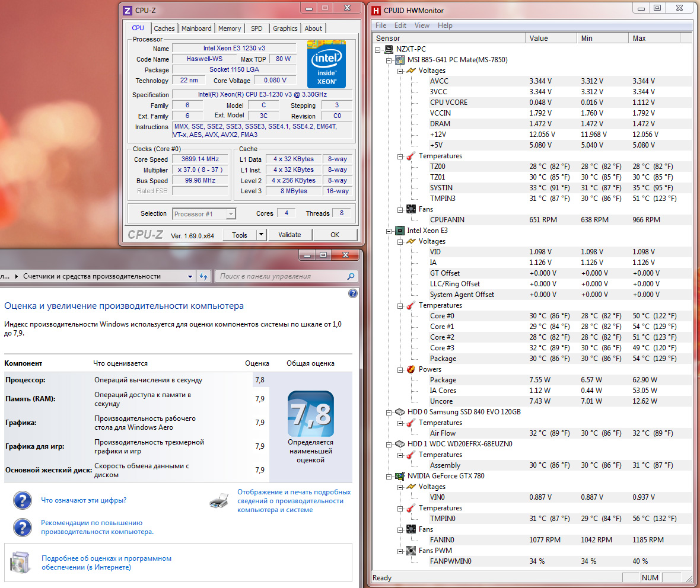
Task: Click the Fans icon under MSI motherboard
Action: tap(411, 209)
